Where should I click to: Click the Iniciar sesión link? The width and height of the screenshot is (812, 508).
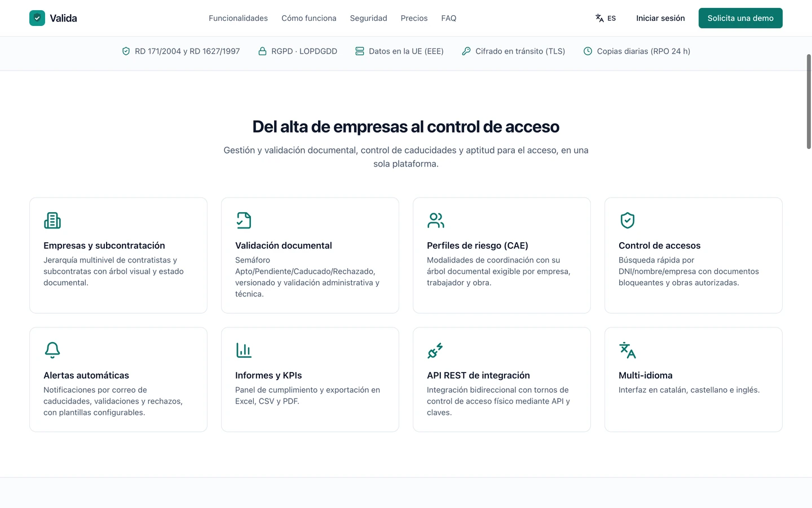pos(660,18)
